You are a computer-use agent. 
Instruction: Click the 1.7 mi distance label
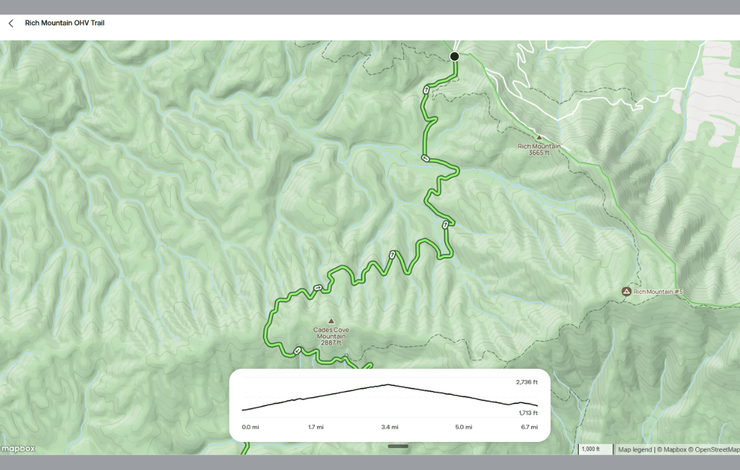(x=316, y=427)
